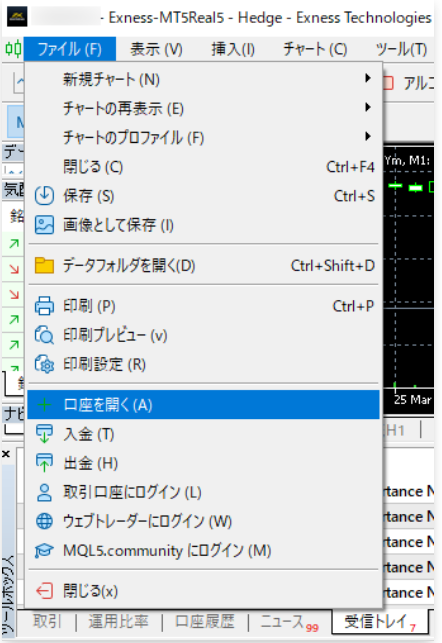This screenshot has width=442, height=643.
Task: Expand the チャートの再表示 (E) submenu arrow
Action: (x=368, y=107)
